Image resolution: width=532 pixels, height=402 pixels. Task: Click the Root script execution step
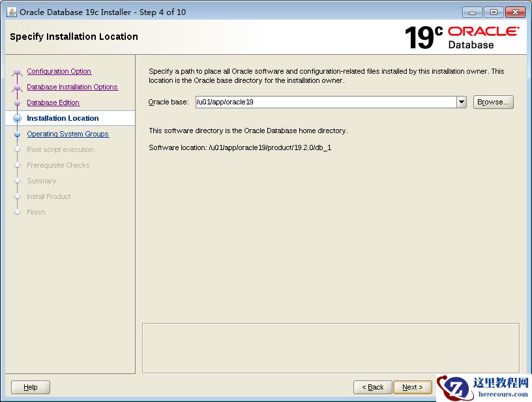(60, 149)
